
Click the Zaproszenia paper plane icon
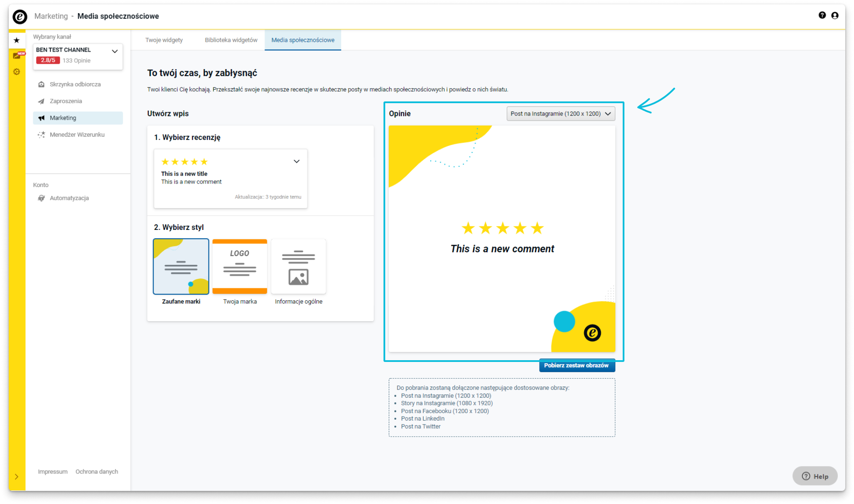41,101
